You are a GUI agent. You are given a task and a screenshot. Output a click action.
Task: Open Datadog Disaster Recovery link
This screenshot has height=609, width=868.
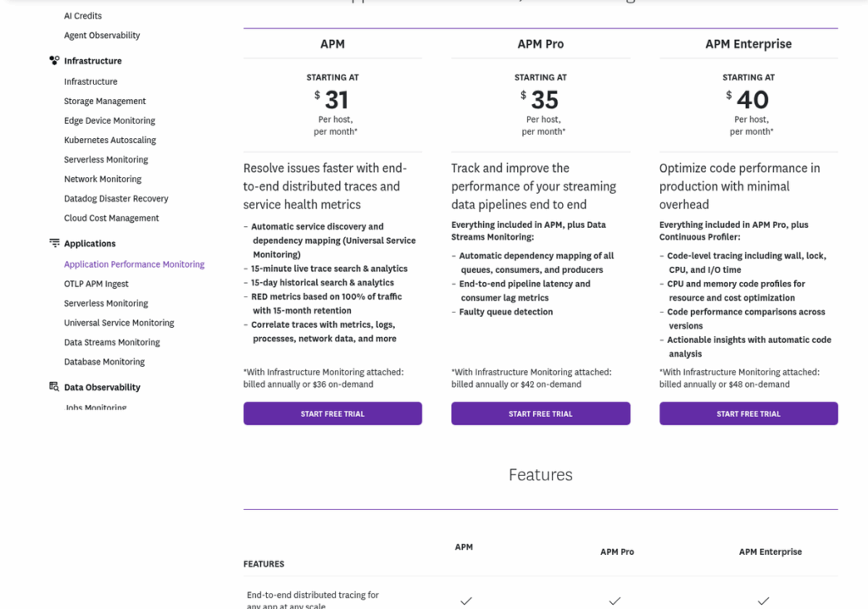[x=116, y=198]
